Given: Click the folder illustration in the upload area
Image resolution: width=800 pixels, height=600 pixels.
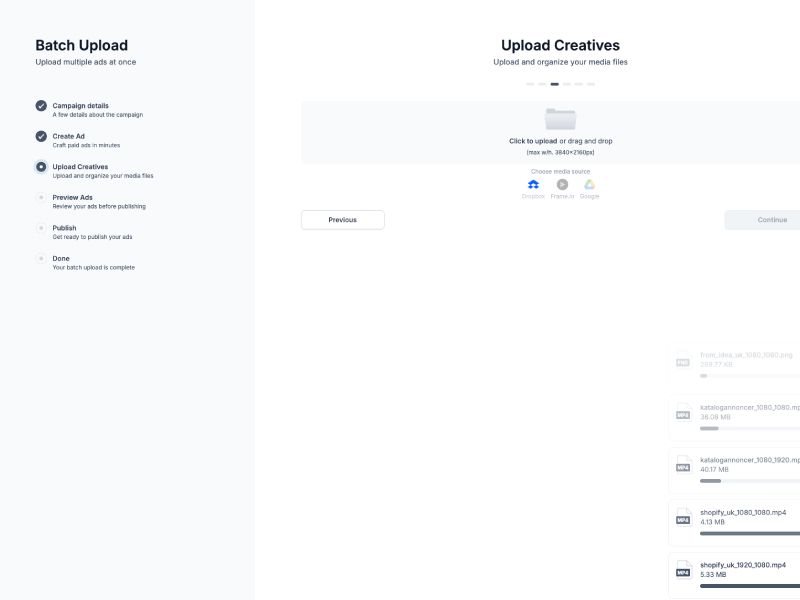Looking at the screenshot, I should 560,118.
